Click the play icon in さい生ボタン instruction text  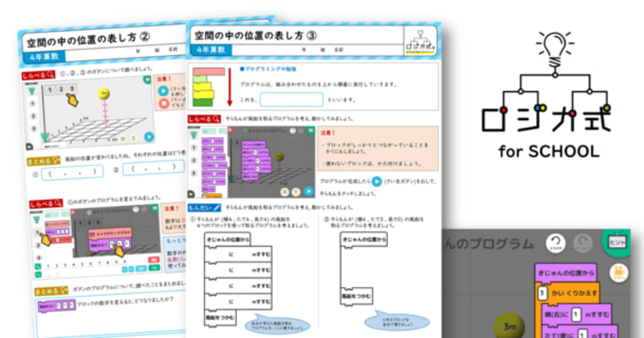(x=376, y=181)
